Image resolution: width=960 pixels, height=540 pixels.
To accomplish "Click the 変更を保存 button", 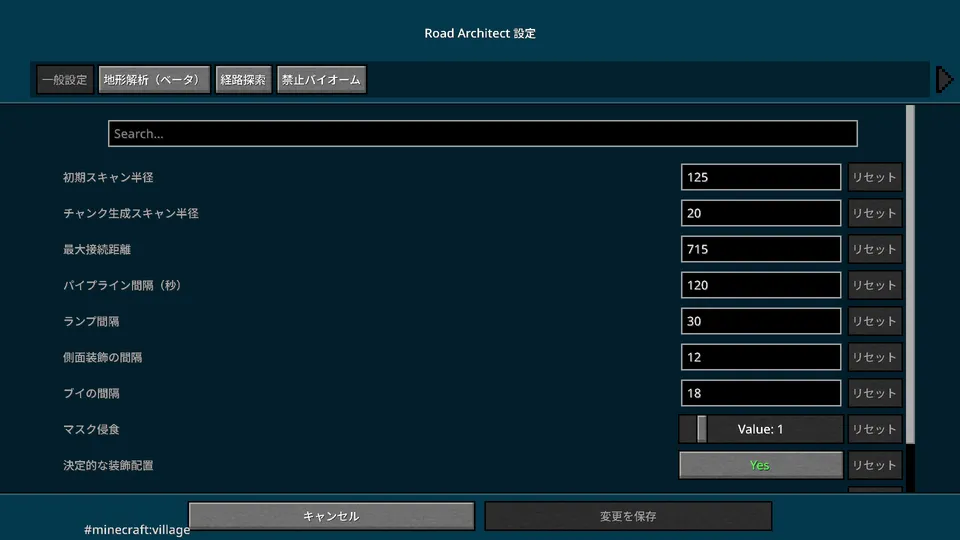I will 628,516.
